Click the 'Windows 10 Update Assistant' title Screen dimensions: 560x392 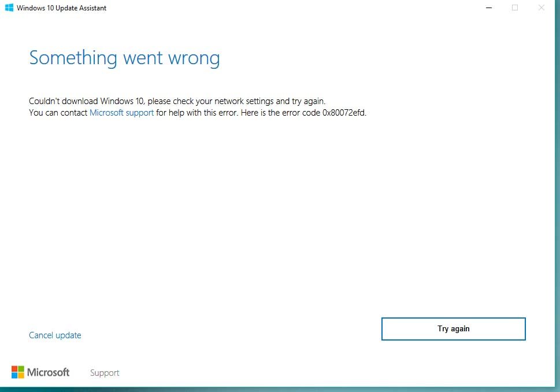point(61,8)
